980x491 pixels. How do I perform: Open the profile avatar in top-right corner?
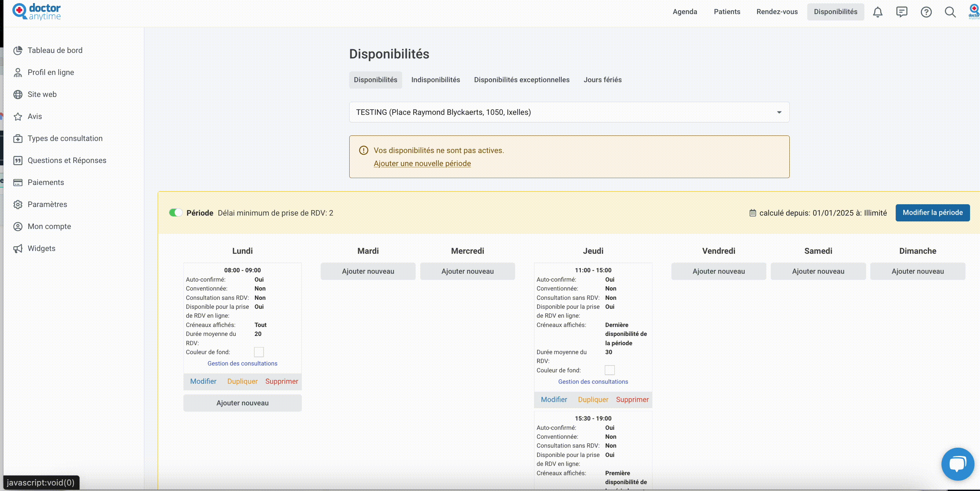click(973, 12)
